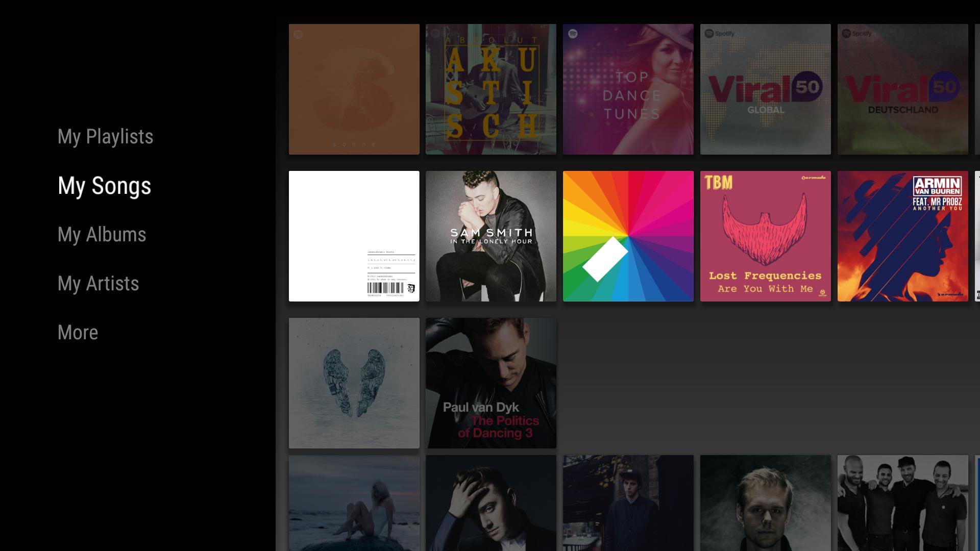Navigate to My Albums section
Viewport: 980px width, 551px height.
pos(101,234)
